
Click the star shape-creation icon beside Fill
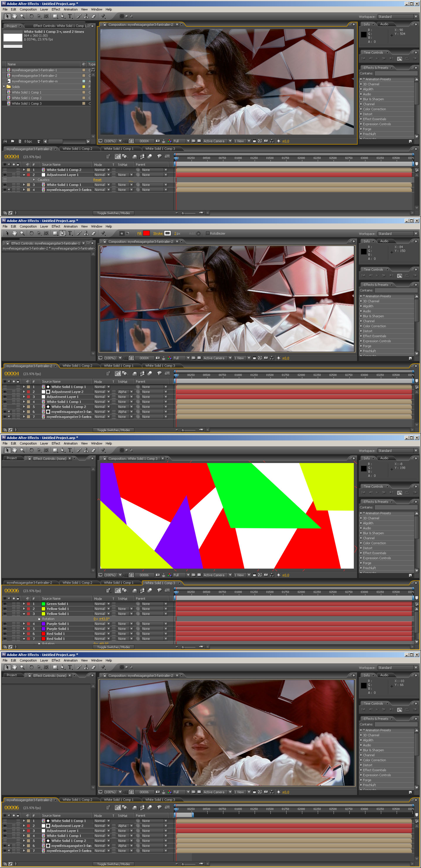click(x=122, y=233)
